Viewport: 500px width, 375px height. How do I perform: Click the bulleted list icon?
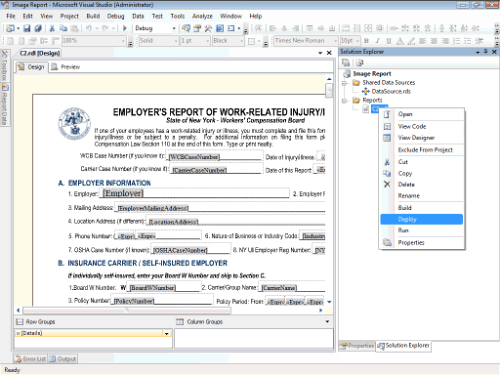468,41
